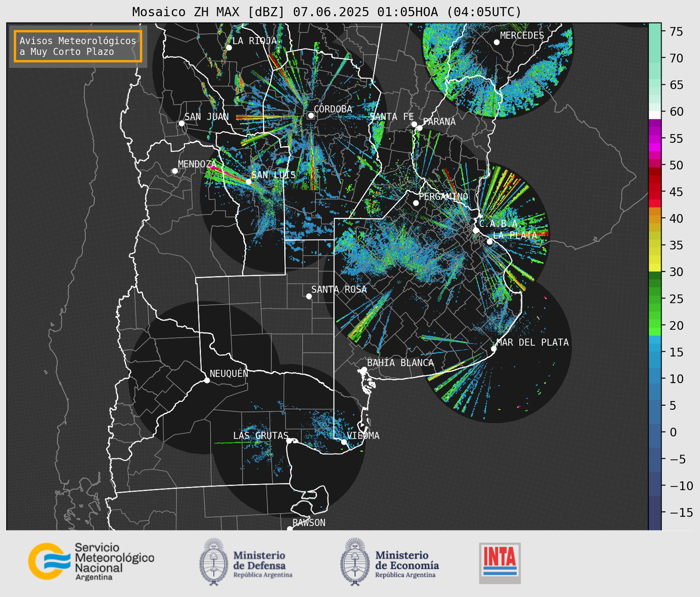The width and height of the screenshot is (700, 597).
Task: Click the Mar del Plata city marker
Action: tap(493, 349)
